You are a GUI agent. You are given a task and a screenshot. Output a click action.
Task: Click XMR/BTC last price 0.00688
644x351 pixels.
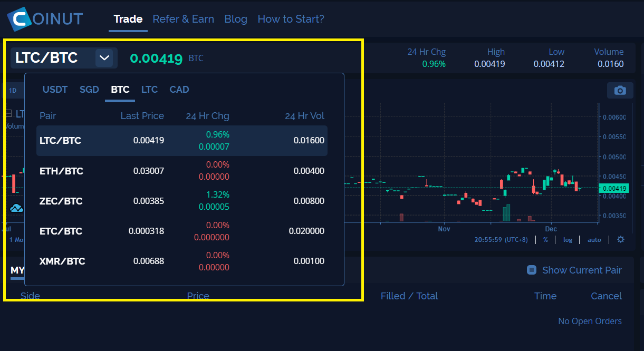[x=149, y=261]
